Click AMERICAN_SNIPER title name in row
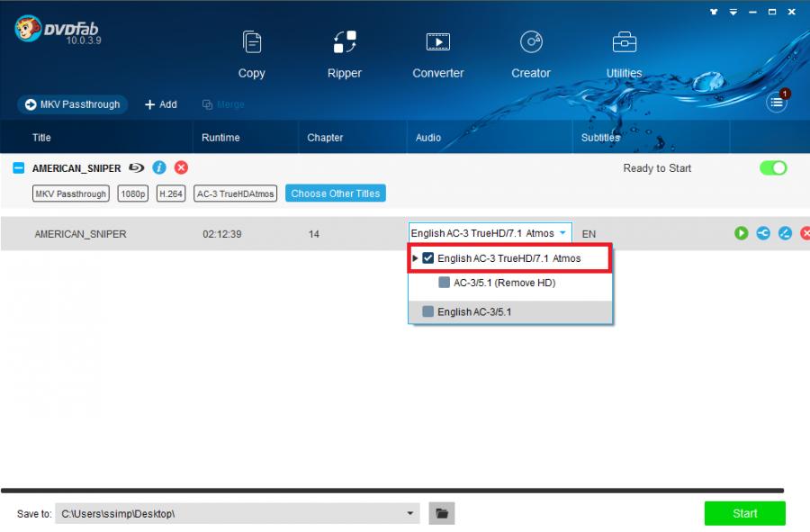The height and width of the screenshot is (532, 810). [x=80, y=234]
